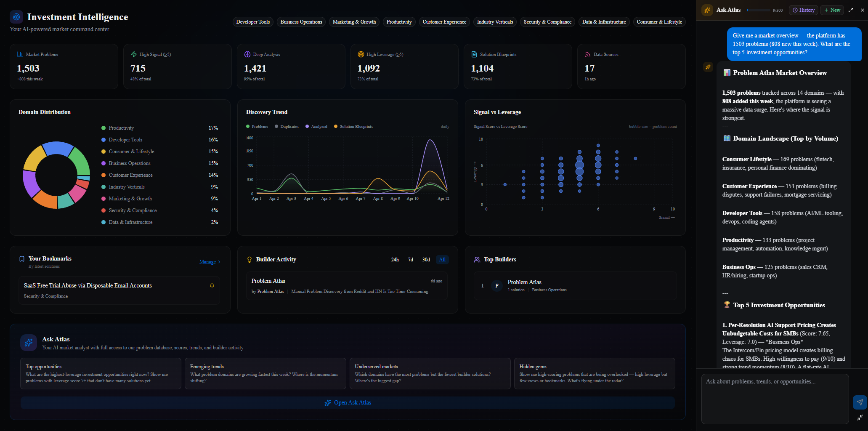
Task: Click the Ask about problems input field
Action: coord(775,398)
